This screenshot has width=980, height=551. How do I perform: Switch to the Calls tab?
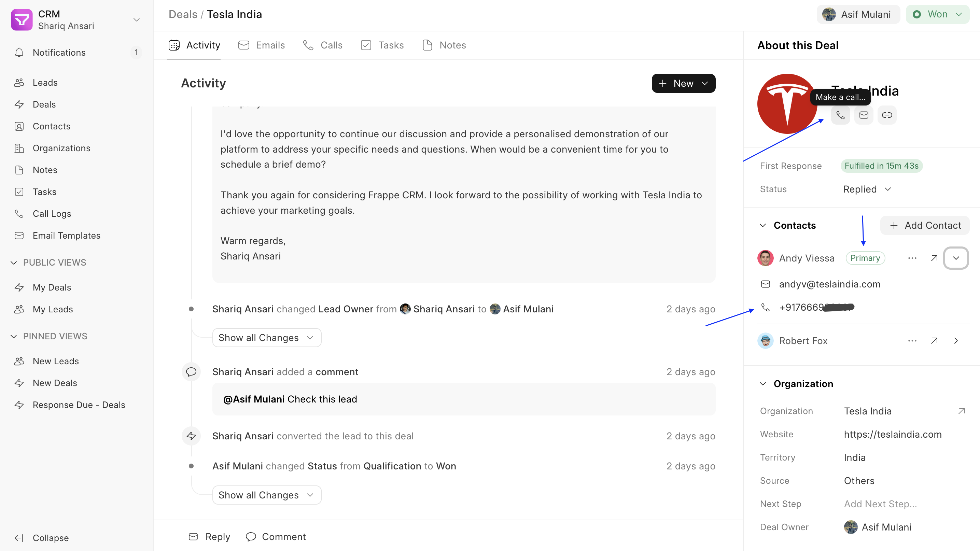point(323,45)
